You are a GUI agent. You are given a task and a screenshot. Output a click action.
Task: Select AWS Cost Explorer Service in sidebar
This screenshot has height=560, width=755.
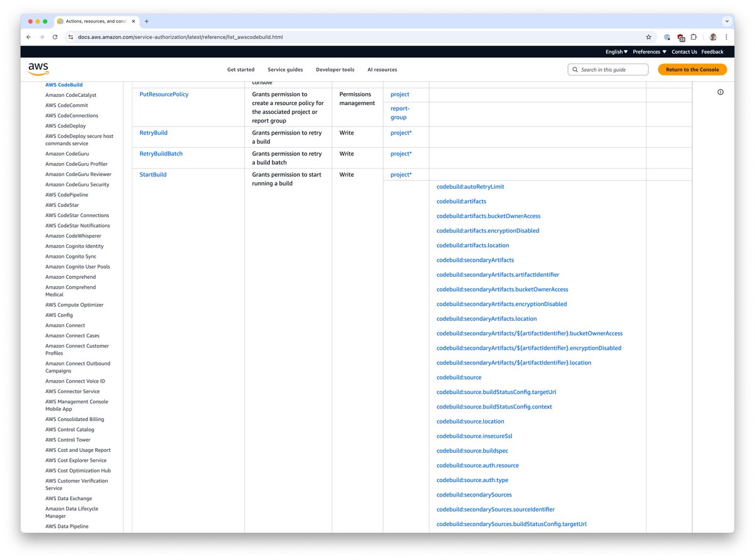pyautogui.click(x=76, y=461)
